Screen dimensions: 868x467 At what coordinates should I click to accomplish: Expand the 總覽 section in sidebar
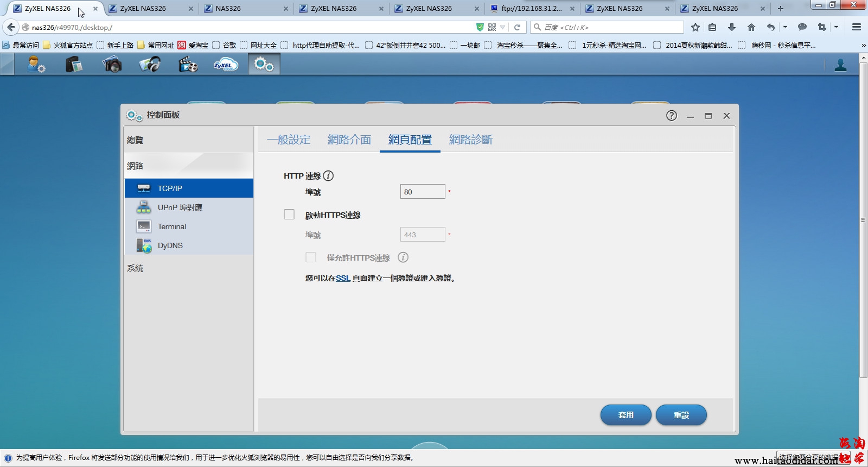(x=135, y=140)
